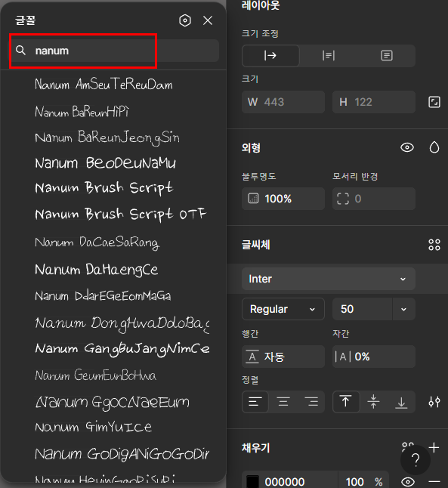Toggle fill visibility eye icon

click(407, 482)
